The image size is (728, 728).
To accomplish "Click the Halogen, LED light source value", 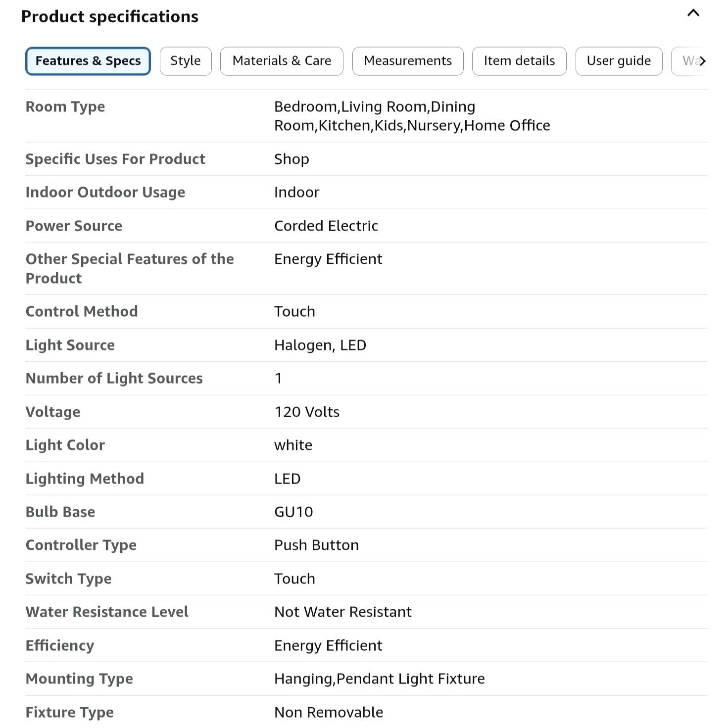I will pyautogui.click(x=320, y=345).
